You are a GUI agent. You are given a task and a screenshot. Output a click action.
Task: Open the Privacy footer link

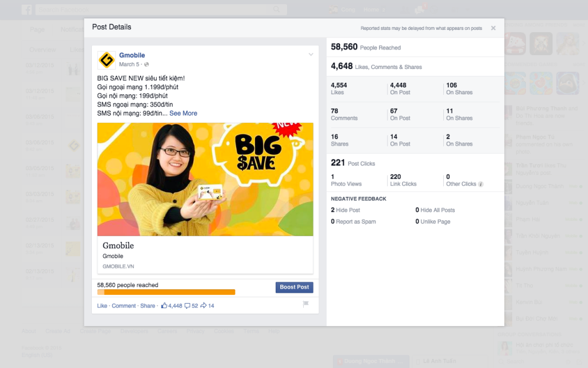[195, 331]
